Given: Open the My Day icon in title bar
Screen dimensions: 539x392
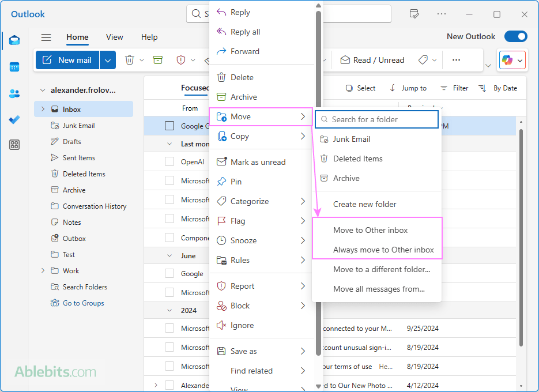Looking at the screenshot, I should tap(414, 14).
